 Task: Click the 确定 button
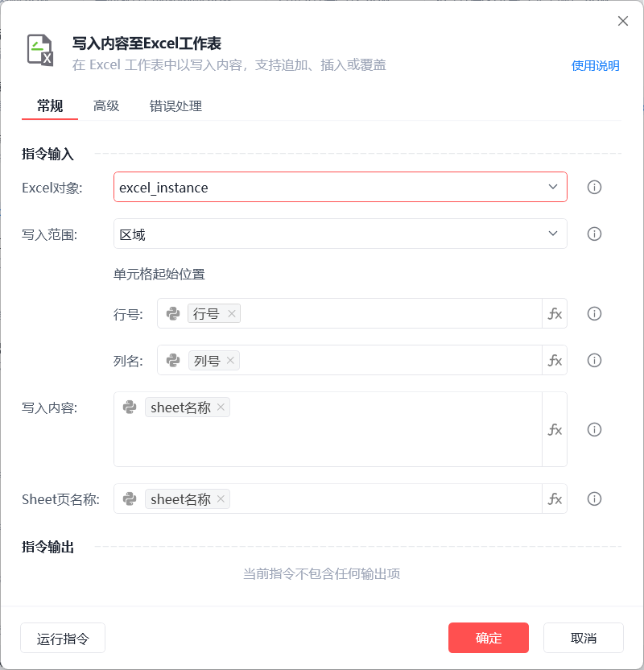point(488,638)
